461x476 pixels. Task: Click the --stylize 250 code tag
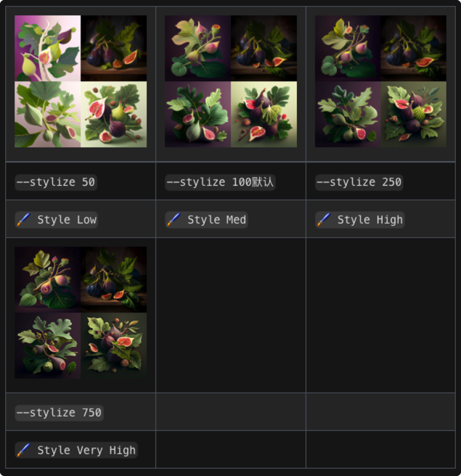(359, 182)
